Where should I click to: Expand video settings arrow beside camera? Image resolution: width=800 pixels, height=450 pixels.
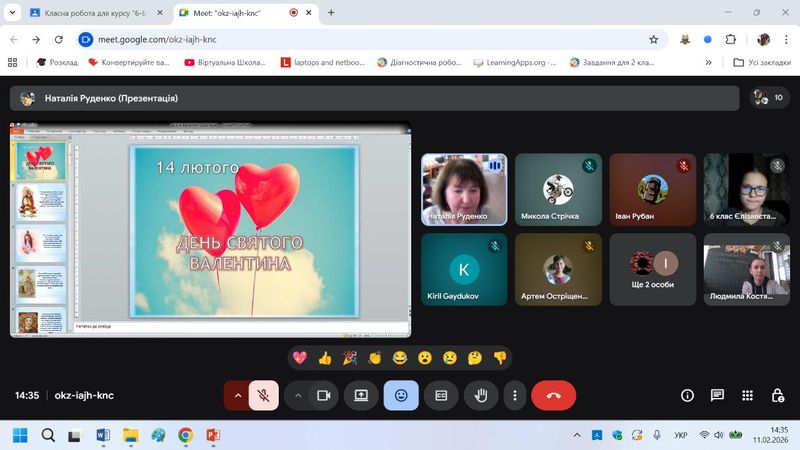click(x=298, y=395)
